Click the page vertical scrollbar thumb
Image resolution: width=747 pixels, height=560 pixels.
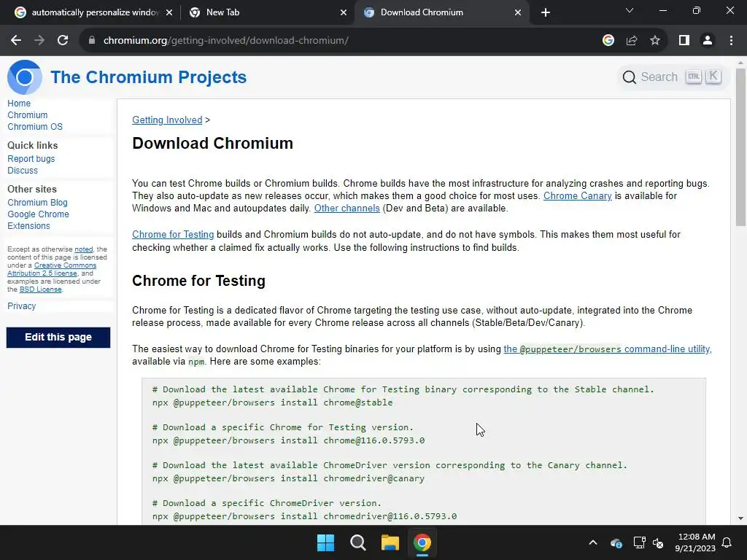point(740,147)
